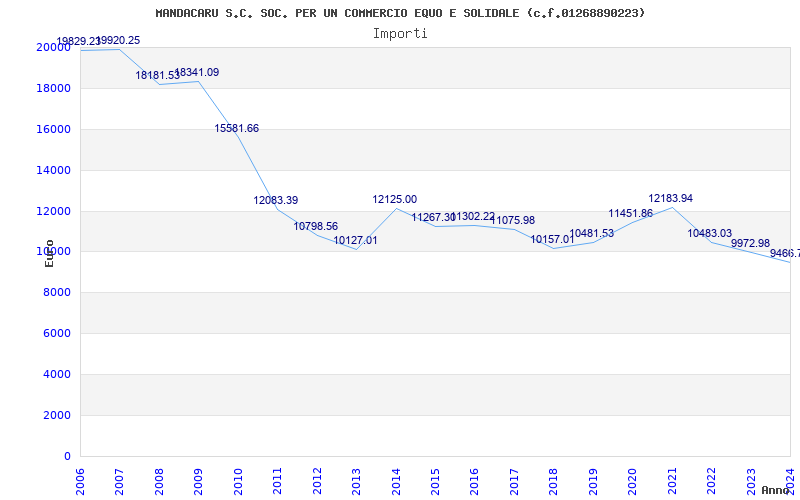The width and height of the screenshot is (800, 500).
Task: Click x-axis year 2008
Action: pyautogui.click(x=159, y=481)
